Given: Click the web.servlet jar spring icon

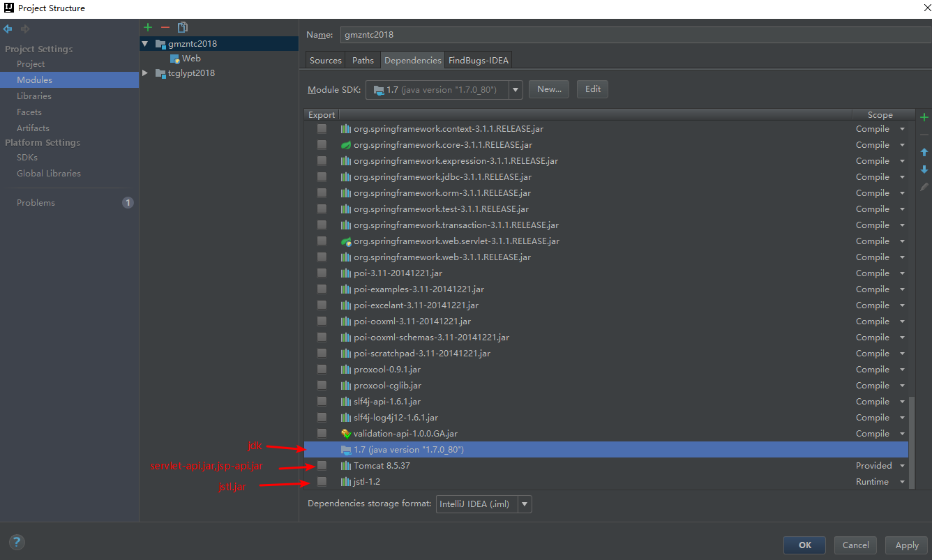Looking at the screenshot, I should [345, 241].
